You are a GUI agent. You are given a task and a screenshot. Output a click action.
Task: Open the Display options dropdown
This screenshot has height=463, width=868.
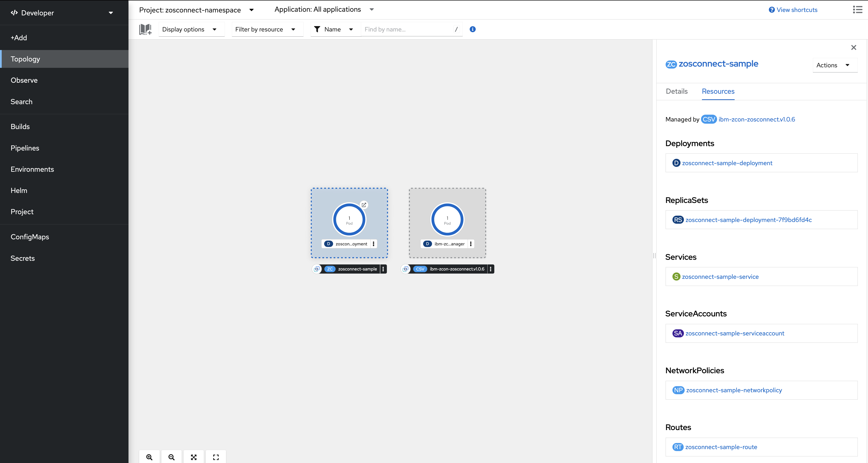pos(191,29)
